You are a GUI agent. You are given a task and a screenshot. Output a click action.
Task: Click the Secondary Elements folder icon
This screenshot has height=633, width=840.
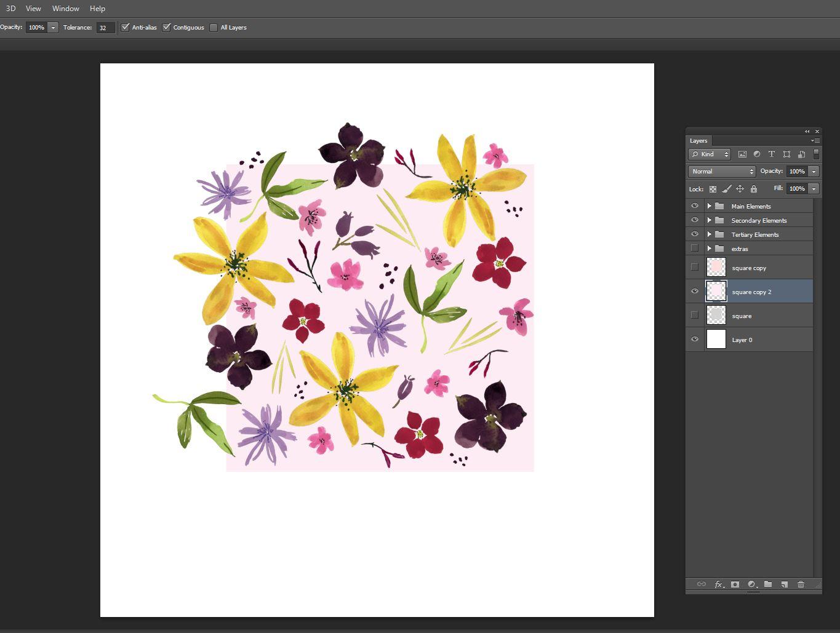click(719, 220)
